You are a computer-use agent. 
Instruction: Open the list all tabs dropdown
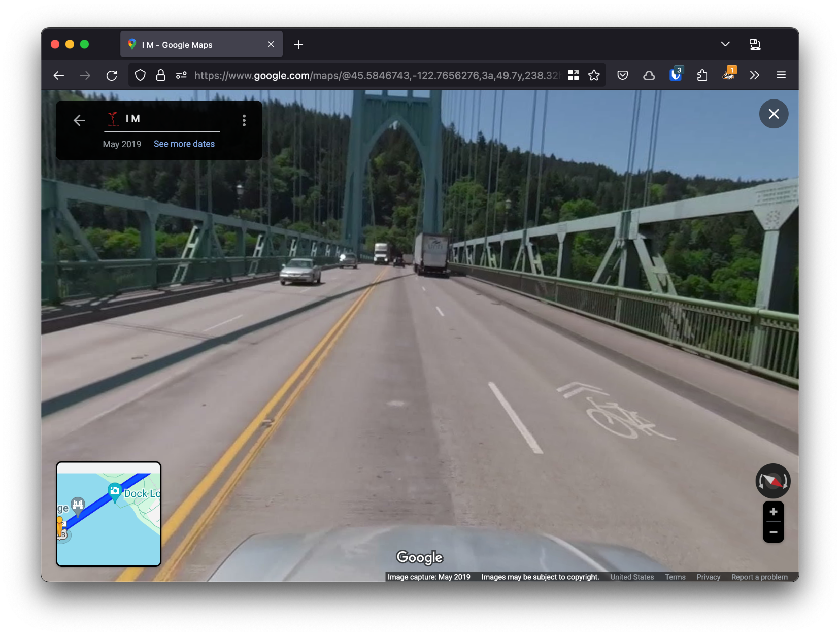click(725, 44)
